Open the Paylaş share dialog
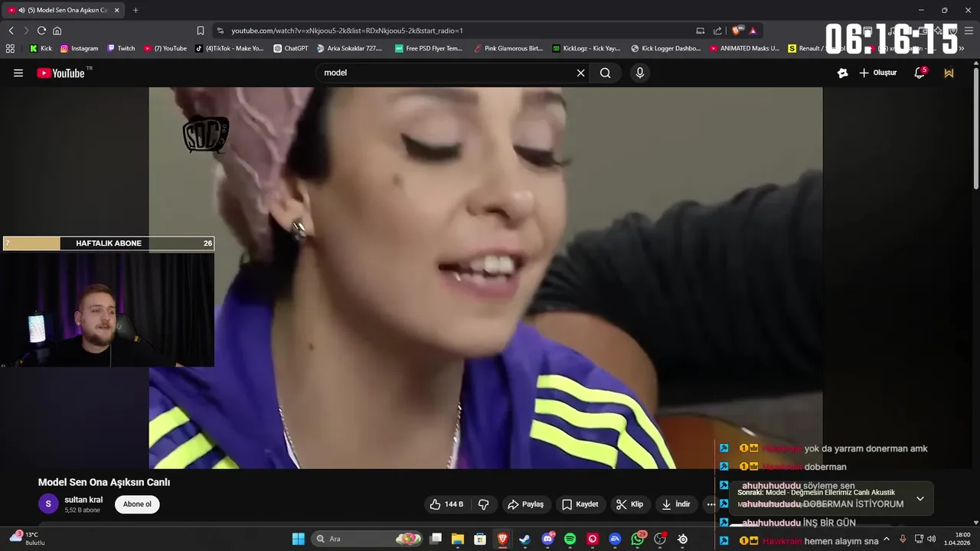 (x=525, y=504)
